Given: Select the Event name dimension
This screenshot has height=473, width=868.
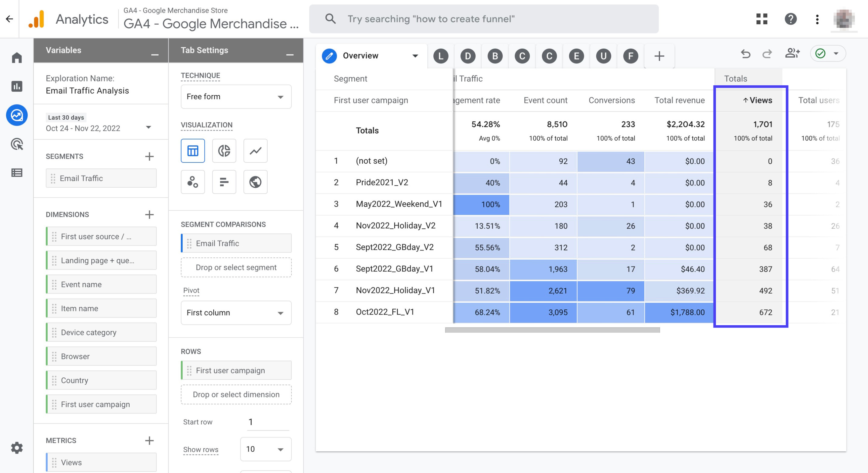Looking at the screenshot, I should click(x=101, y=284).
